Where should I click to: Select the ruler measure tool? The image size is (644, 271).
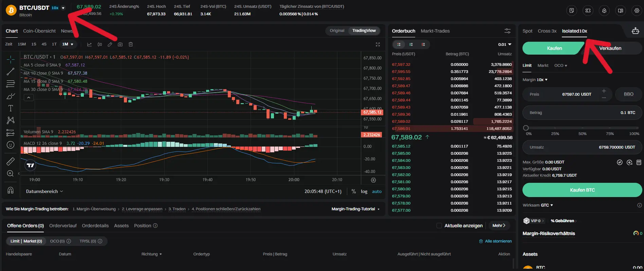pos(11,161)
